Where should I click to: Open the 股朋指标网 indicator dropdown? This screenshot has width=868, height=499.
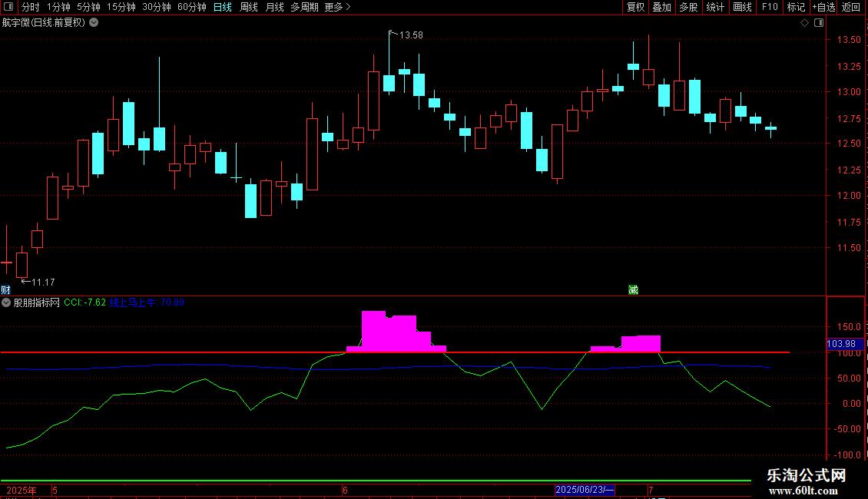click(6, 302)
